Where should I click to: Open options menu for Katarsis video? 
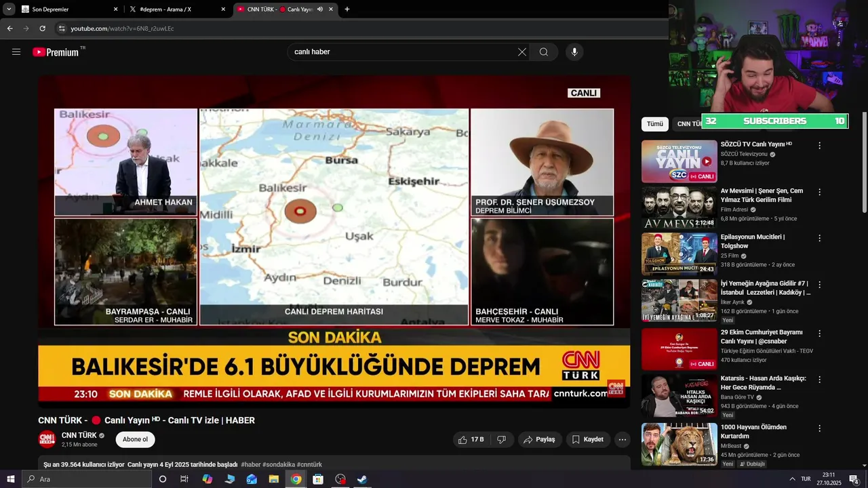819,380
